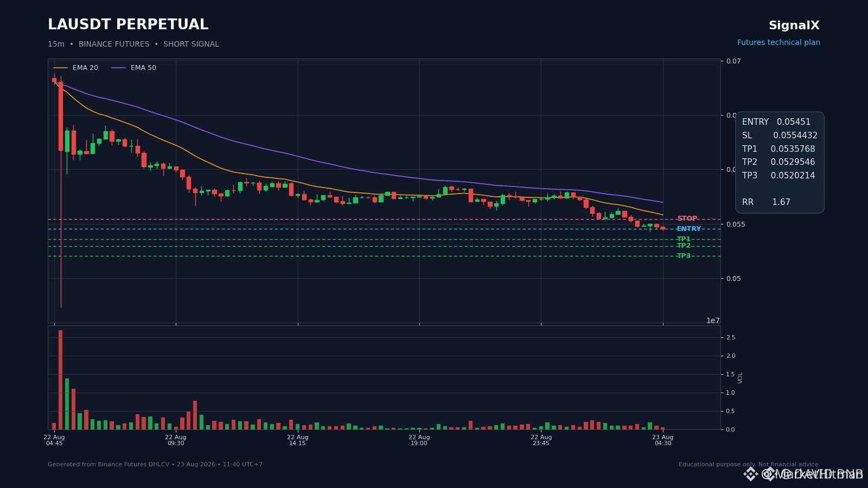Image resolution: width=868 pixels, height=488 pixels.
Task: Click the 2.5 volume axis tick
Action: click(x=731, y=338)
